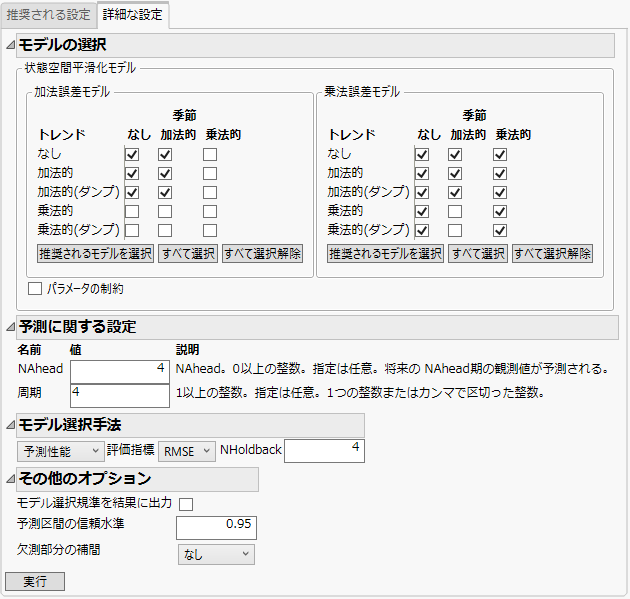630x599 pixels.
Task: Collapse the モデル選択手法 section
Action: pyautogui.click(x=10, y=425)
